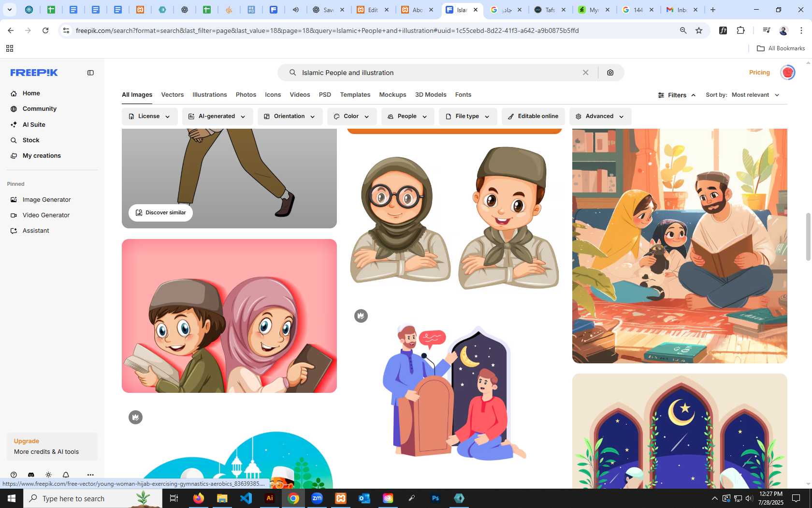This screenshot has width=812, height=508.
Task: Switch to the Mockups tab
Action: [x=392, y=95]
